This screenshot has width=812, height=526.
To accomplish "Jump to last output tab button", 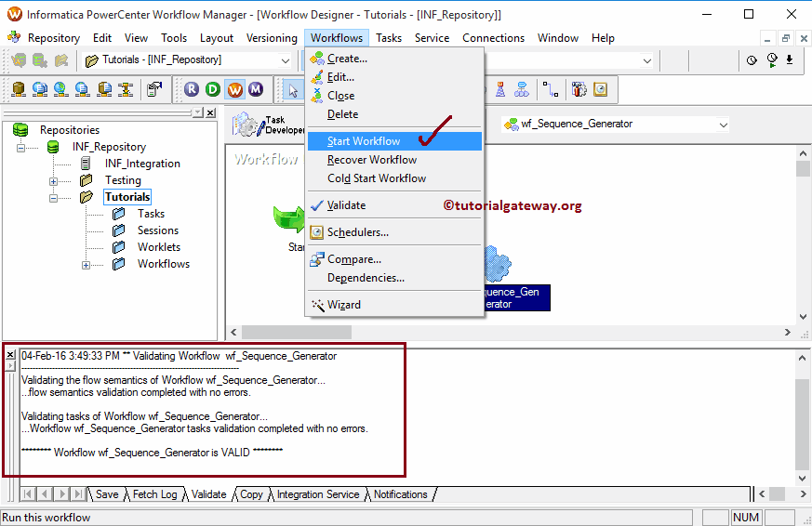I will 78,493.
